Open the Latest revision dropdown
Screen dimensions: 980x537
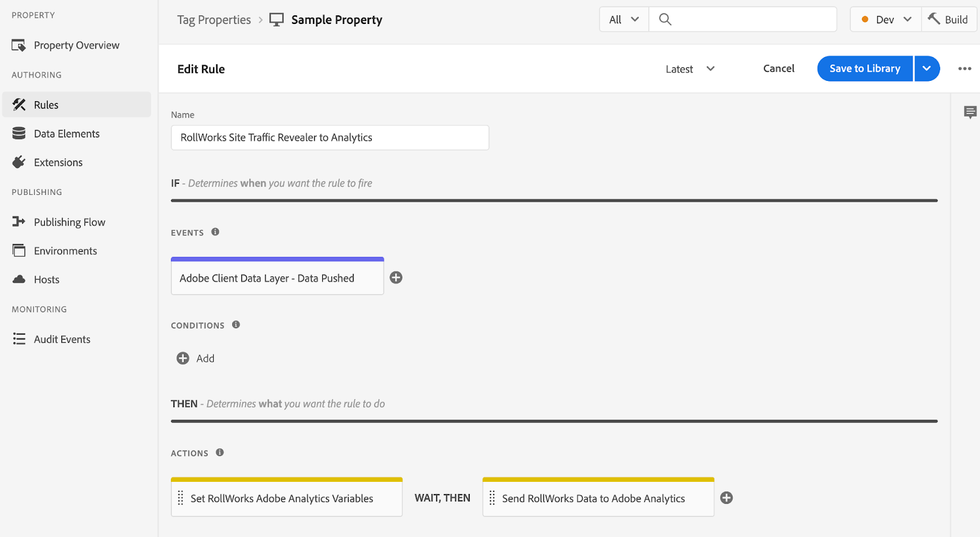(690, 69)
